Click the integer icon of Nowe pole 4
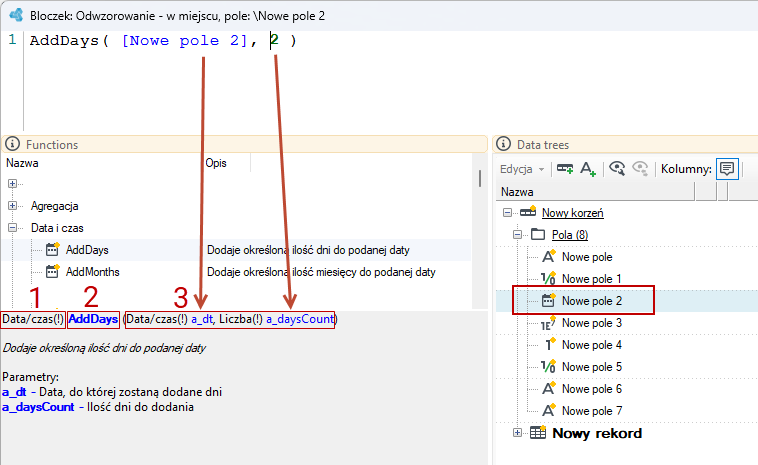758x465 pixels. click(549, 344)
